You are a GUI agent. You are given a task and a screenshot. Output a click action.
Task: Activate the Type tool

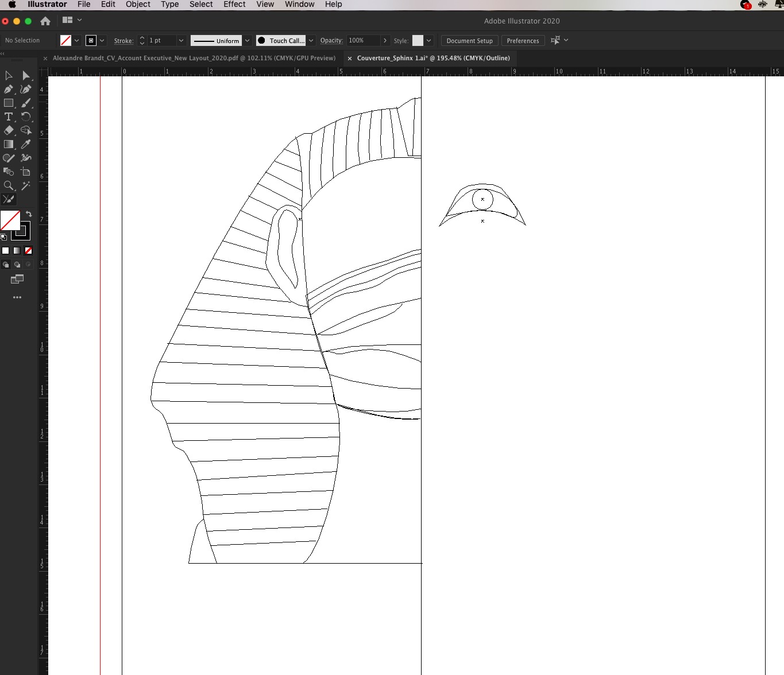pos(9,117)
